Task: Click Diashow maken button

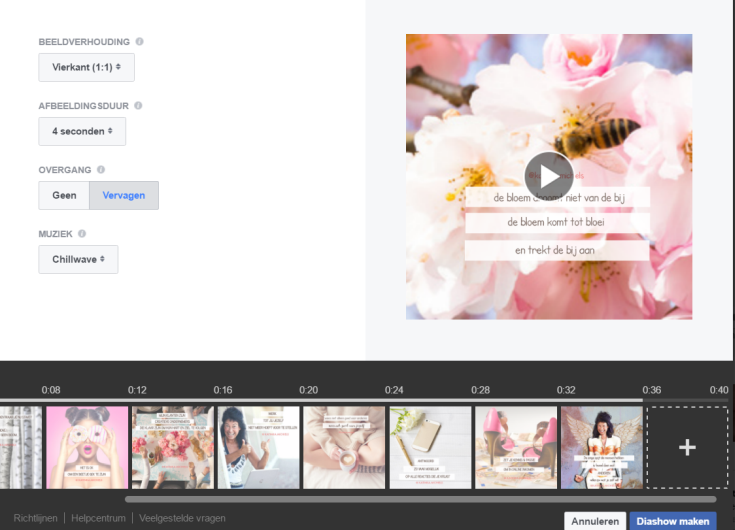Action: (672, 521)
